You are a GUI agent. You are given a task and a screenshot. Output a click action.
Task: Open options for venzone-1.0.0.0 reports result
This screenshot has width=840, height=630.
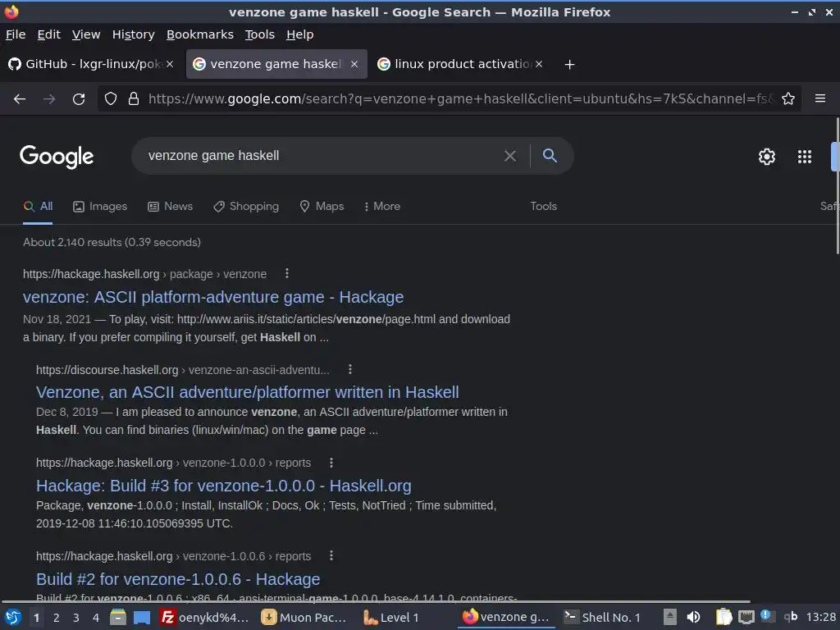click(331, 463)
